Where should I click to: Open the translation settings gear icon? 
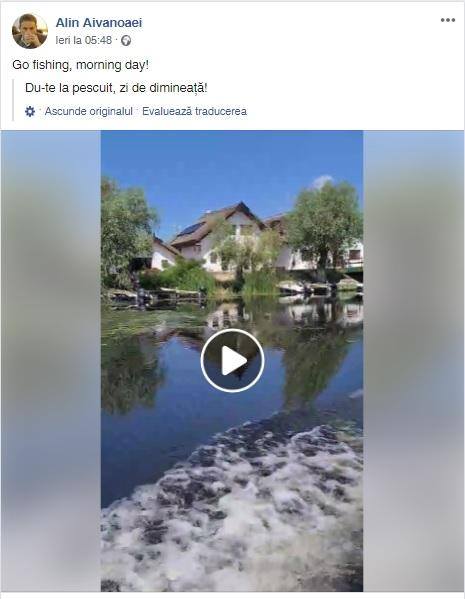(x=30, y=112)
